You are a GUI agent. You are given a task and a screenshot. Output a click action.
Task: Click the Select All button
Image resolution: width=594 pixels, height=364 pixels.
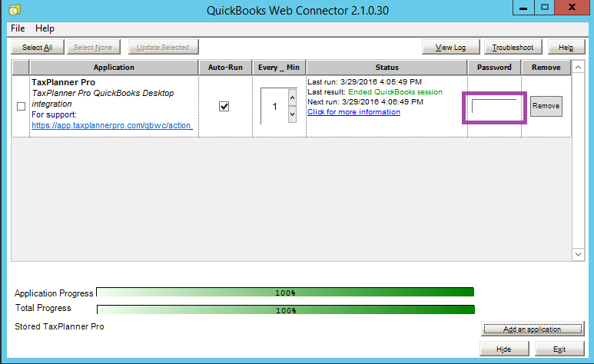coord(38,48)
